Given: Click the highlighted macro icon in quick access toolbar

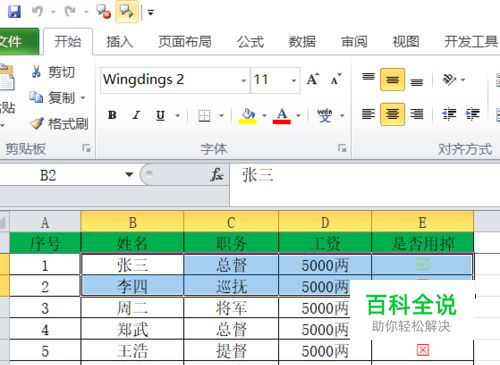Looking at the screenshot, I should tap(127, 12).
